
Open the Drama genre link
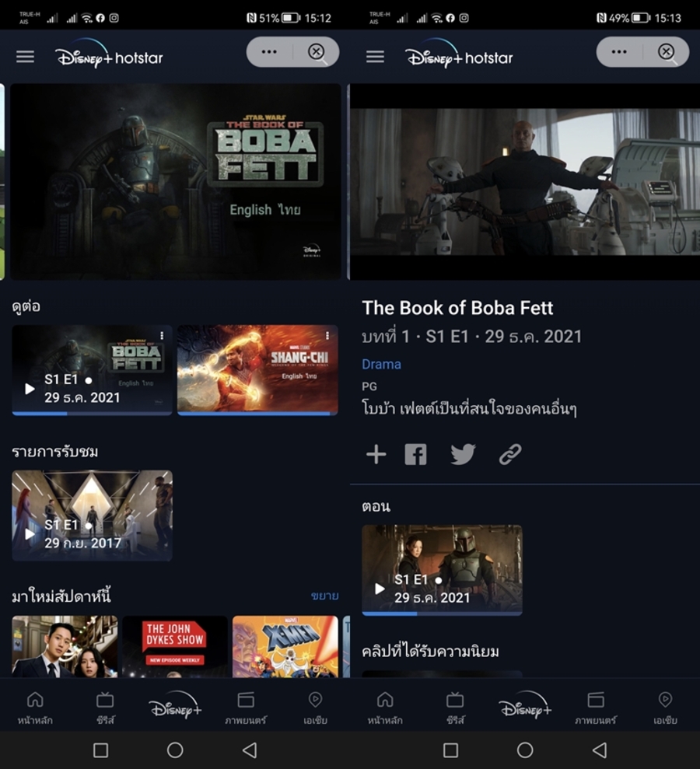tap(381, 364)
